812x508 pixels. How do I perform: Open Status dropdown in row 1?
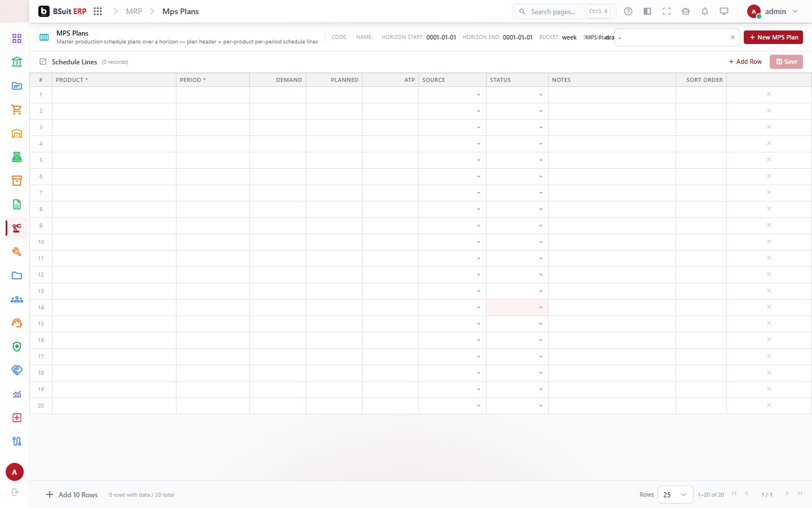point(540,95)
